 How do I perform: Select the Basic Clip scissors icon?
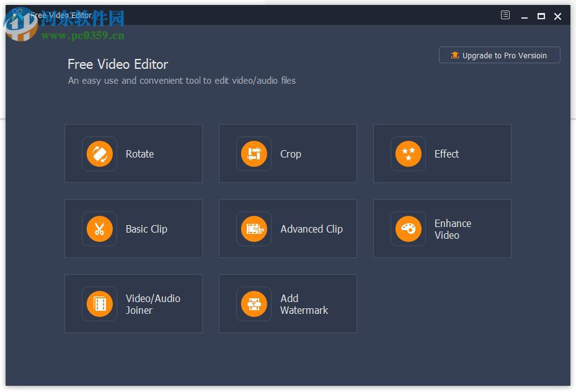point(99,228)
